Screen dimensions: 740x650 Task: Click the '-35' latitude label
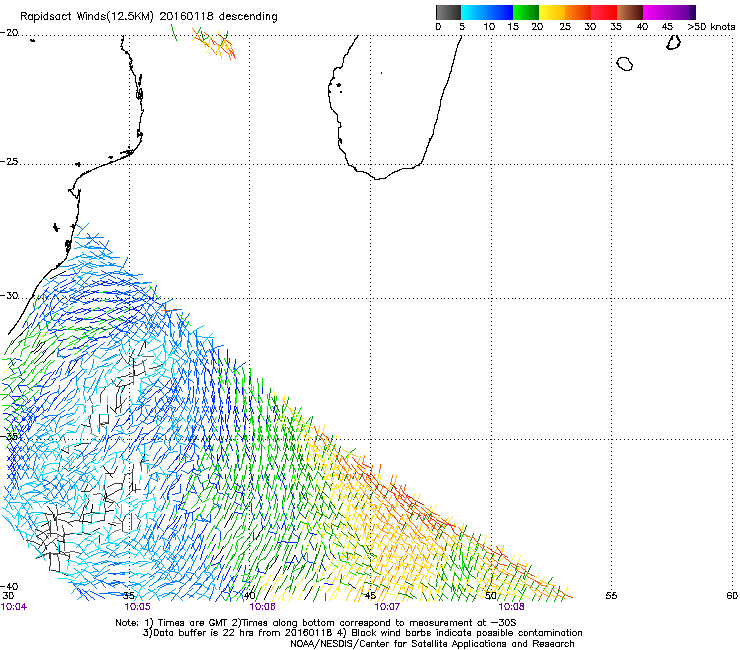coord(9,436)
